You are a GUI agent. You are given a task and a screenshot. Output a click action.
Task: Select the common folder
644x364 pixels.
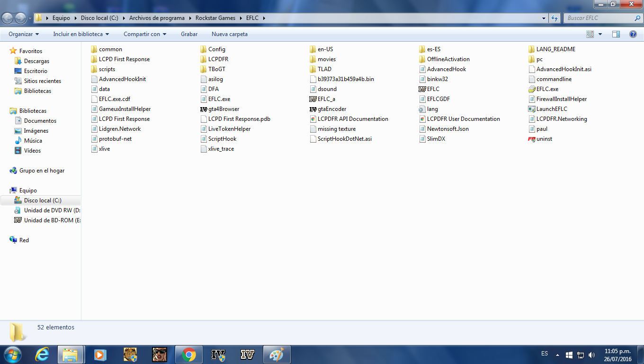(x=107, y=49)
